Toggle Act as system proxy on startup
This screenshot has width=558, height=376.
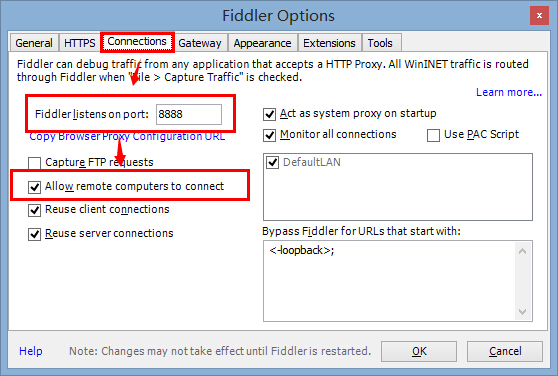pos(269,114)
